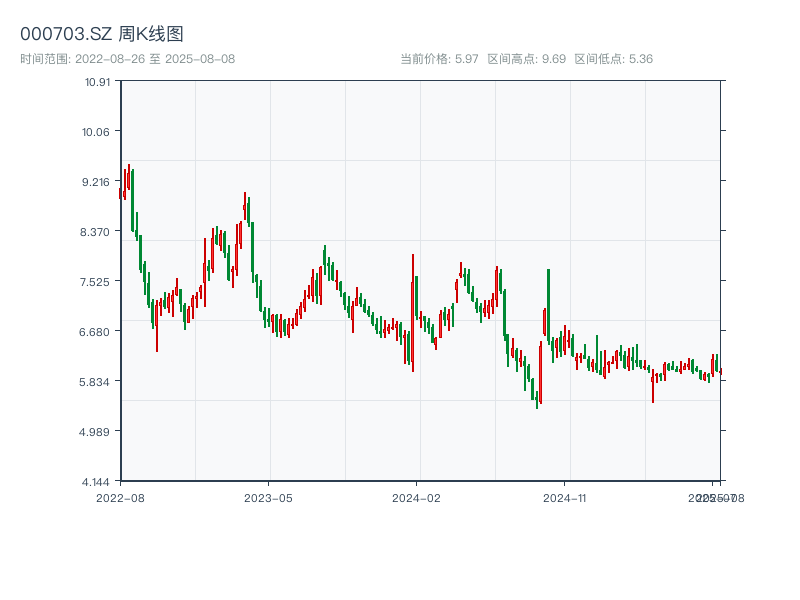This screenshot has width=800, height=600.
Task: Select the 6.680 price tick label
Action: click(x=97, y=331)
